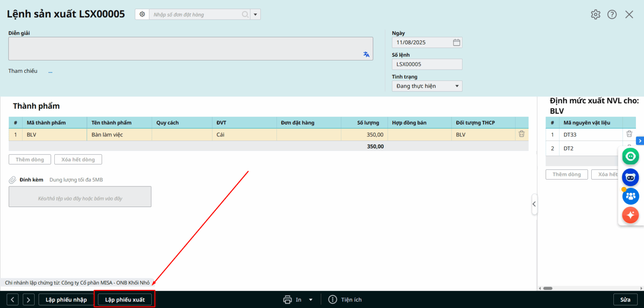
Task: Delete the BLV row with trash icon
Action: (522, 134)
